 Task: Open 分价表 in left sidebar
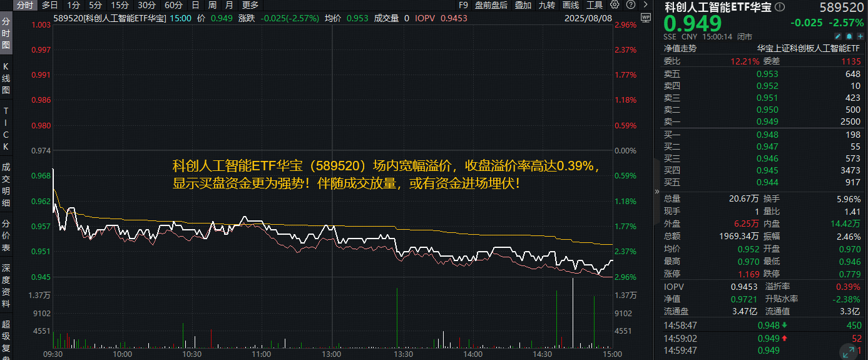click(6, 235)
